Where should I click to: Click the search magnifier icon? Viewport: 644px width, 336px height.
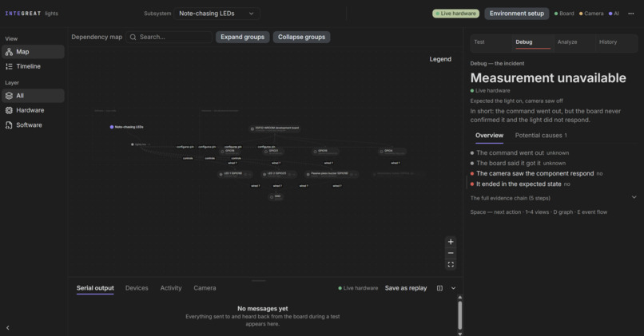(133, 37)
